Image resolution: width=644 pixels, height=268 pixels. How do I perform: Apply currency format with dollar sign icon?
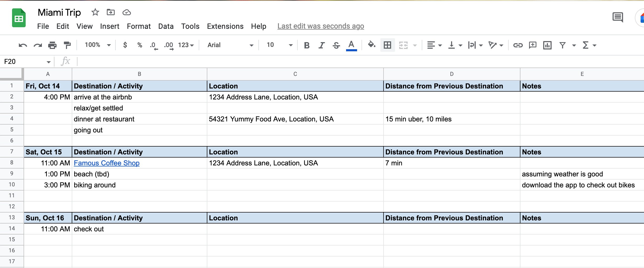tap(125, 45)
